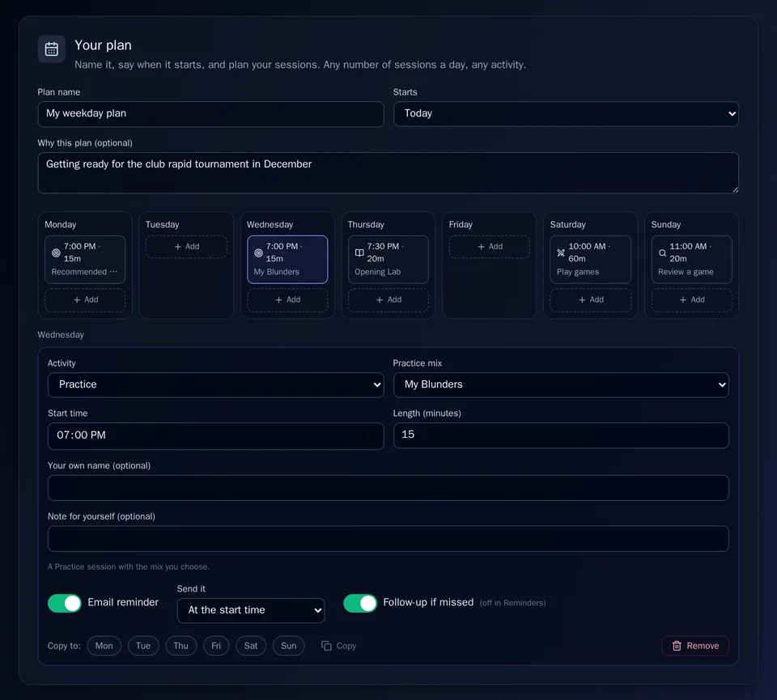Open the Starts dropdown showing Today
777x700 pixels.
[x=566, y=113]
